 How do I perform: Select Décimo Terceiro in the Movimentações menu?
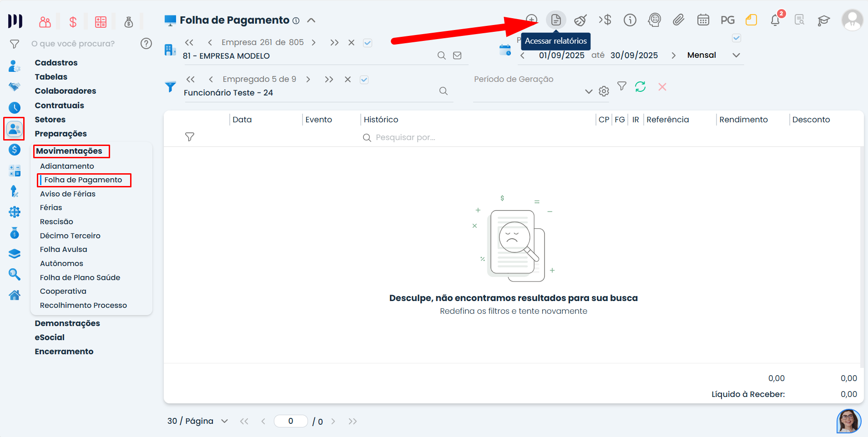point(70,236)
